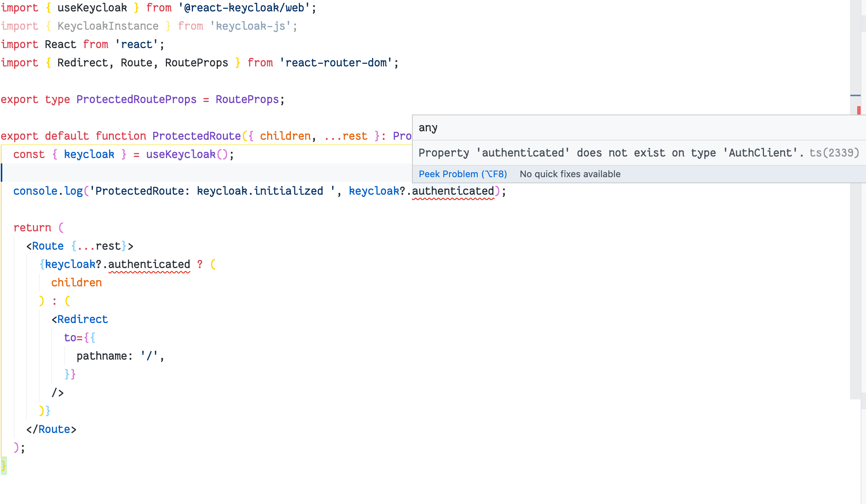Click the RouteProps type reference
Image resolution: width=866 pixels, height=504 pixels.
[x=247, y=99]
